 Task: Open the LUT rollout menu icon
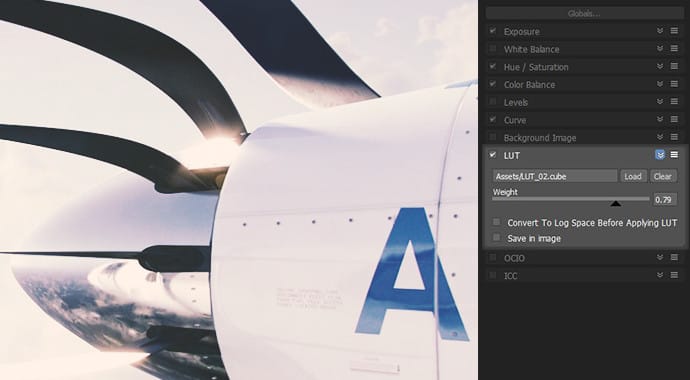pyautogui.click(x=674, y=155)
